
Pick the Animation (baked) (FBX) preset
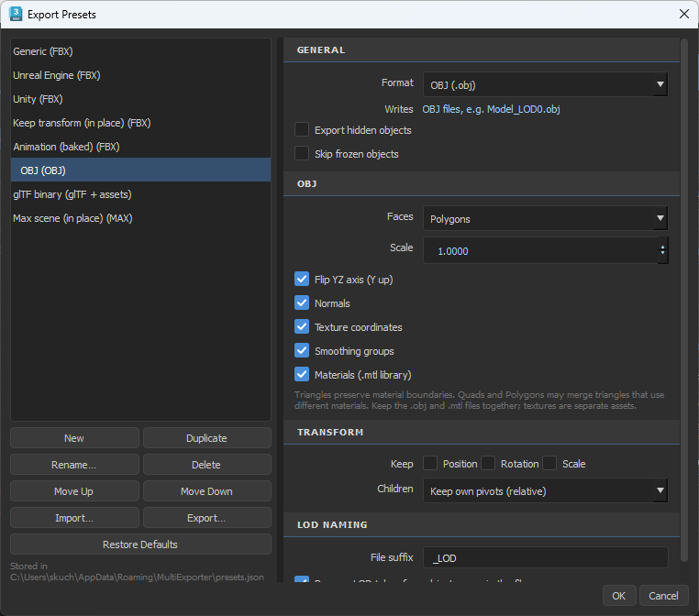[x=140, y=147]
